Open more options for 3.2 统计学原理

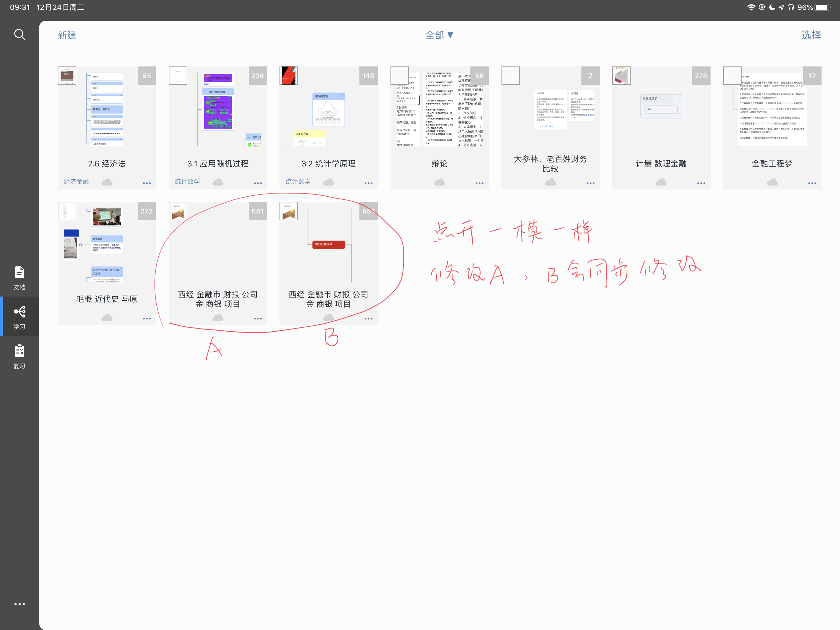368,183
